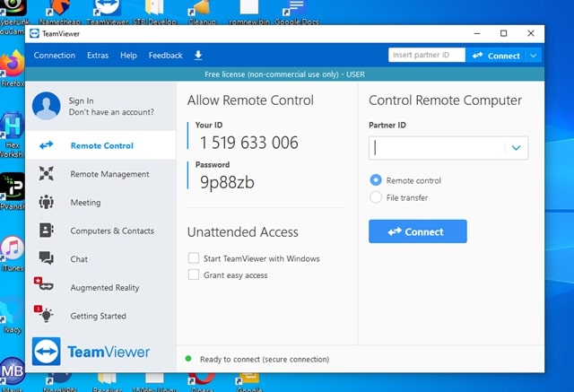Click the user avatar profile icon
Viewport: 574px width, 392px height.
[x=47, y=106]
